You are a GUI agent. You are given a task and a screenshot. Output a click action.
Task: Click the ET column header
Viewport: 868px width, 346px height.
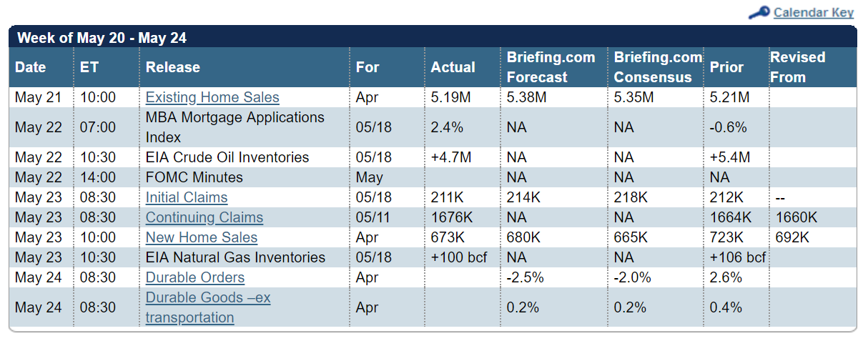click(89, 67)
